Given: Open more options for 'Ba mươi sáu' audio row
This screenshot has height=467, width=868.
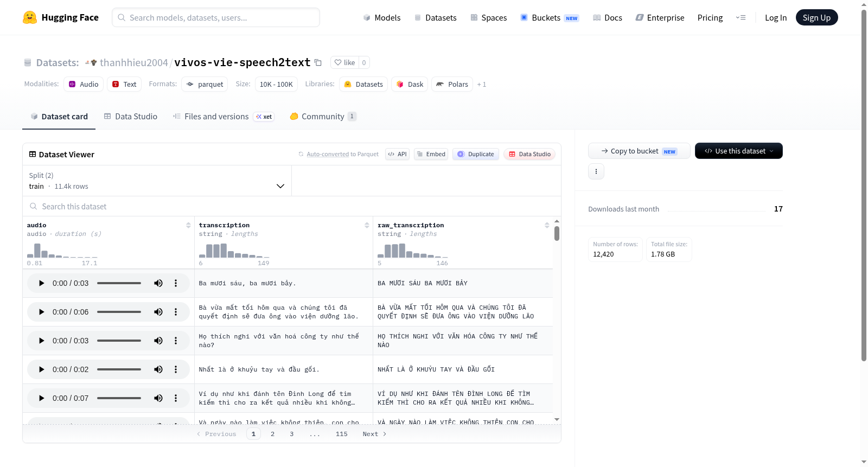Looking at the screenshot, I should [x=176, y=283].
